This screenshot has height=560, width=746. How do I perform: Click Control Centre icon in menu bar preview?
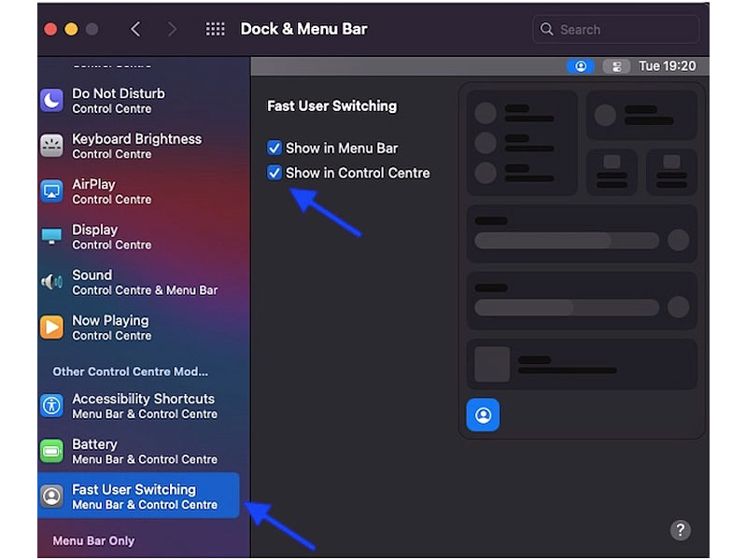click(x=616, y=66)
